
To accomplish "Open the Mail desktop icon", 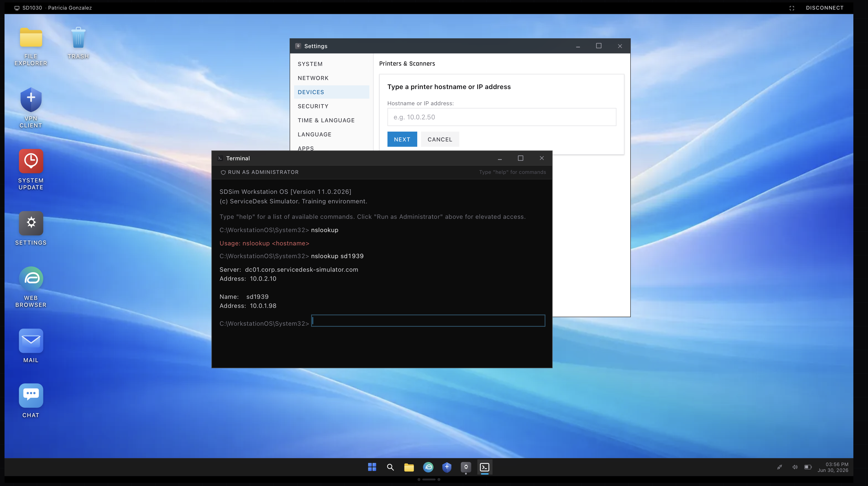I will pyautogui.click(x=31, y=346).
